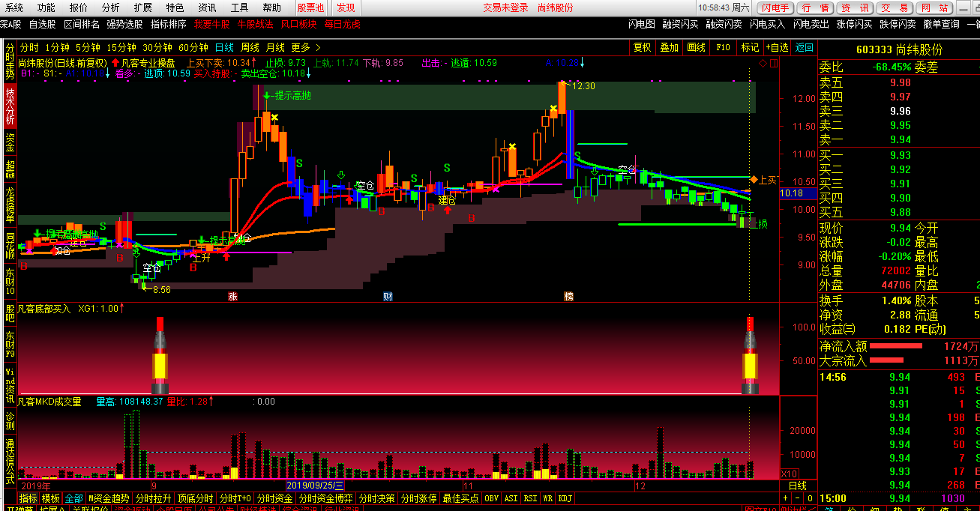Select the OBV indicator

[491, 498]
